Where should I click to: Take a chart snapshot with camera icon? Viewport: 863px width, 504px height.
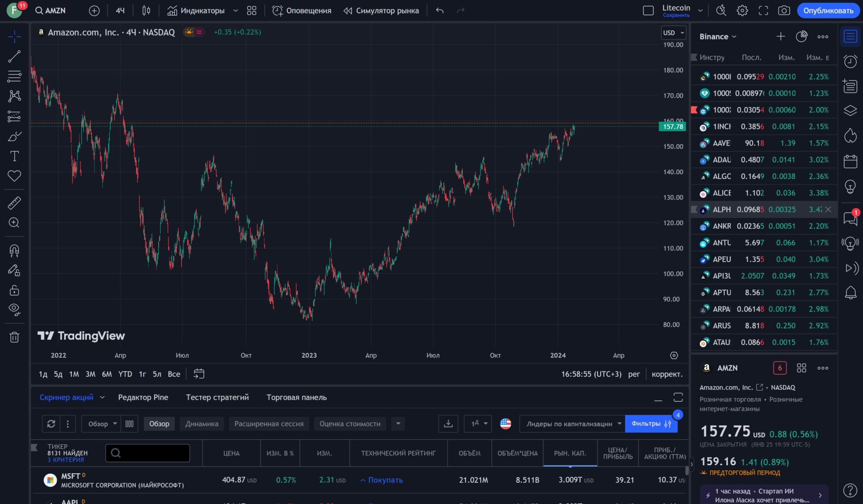pyautogui.click(x=784, y=10)
